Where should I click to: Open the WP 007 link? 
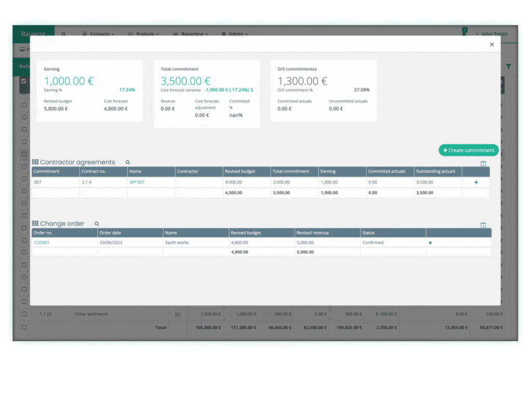(x=137, y=182)
